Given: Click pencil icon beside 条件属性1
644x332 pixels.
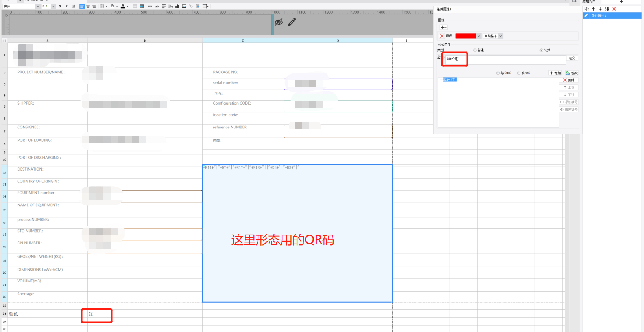Looking at the screenshot, I should (586, 15).
